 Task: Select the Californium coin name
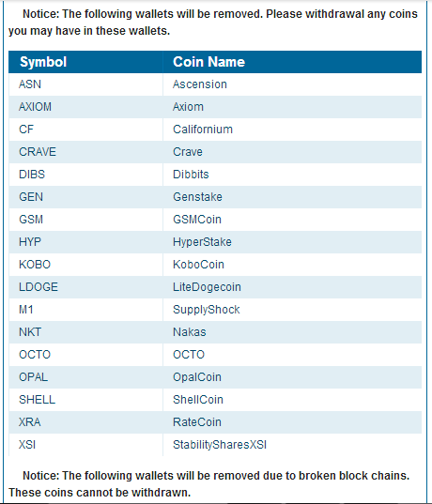[x=203, y=130]
